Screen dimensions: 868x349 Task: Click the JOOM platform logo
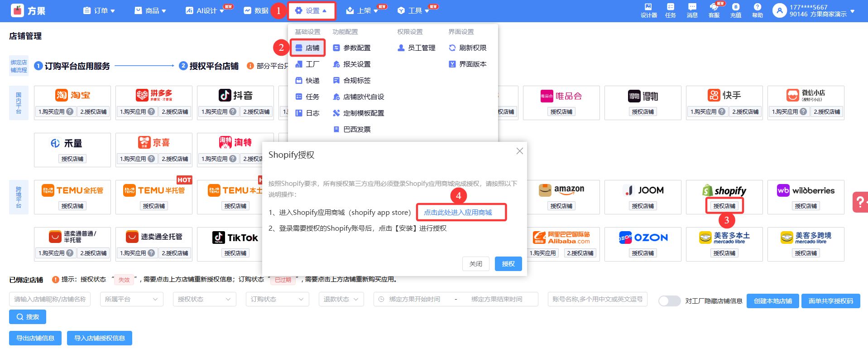pos(643,190)
